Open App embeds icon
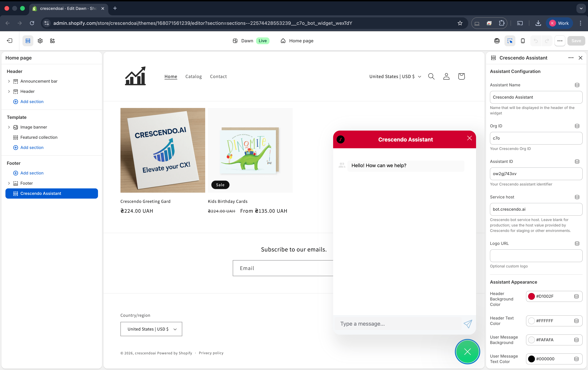The height and width of the screenshot is (370, 588). click(52, 41)
